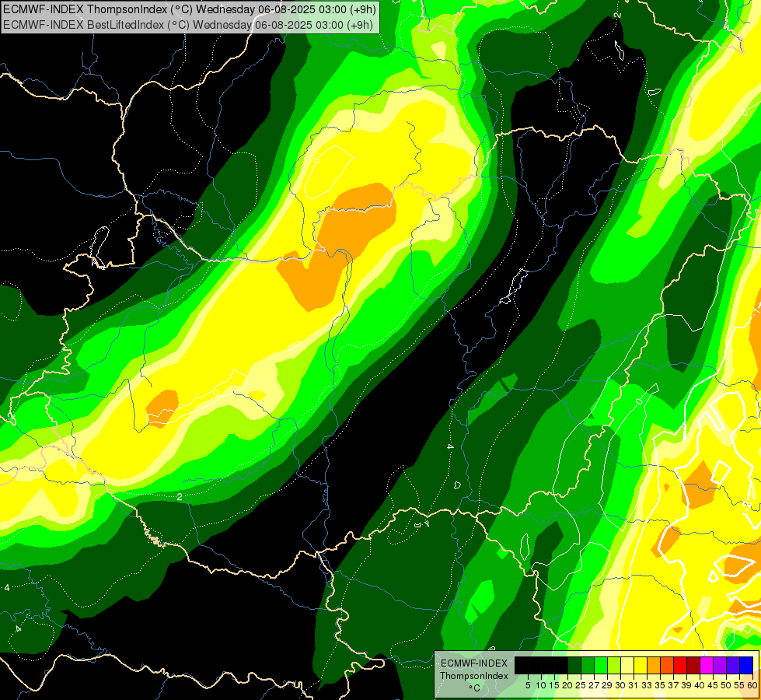This screenshot has height=700, width=761.
Task: Click the ECMWF-INDEX label in the legend box
Action: (474, 663)
